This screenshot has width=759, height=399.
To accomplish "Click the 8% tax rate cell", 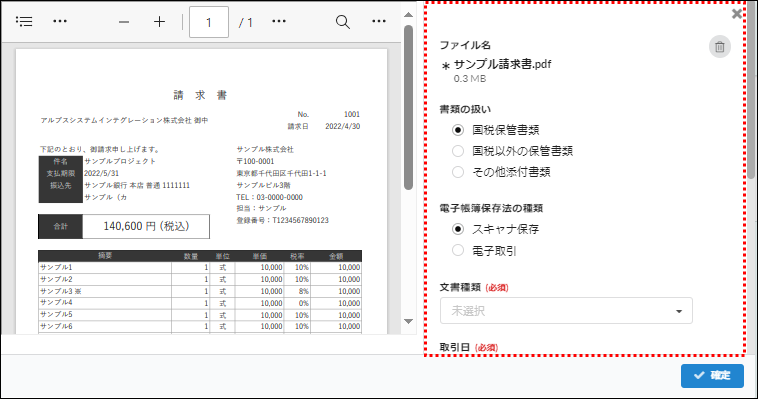I will point(303,292).
